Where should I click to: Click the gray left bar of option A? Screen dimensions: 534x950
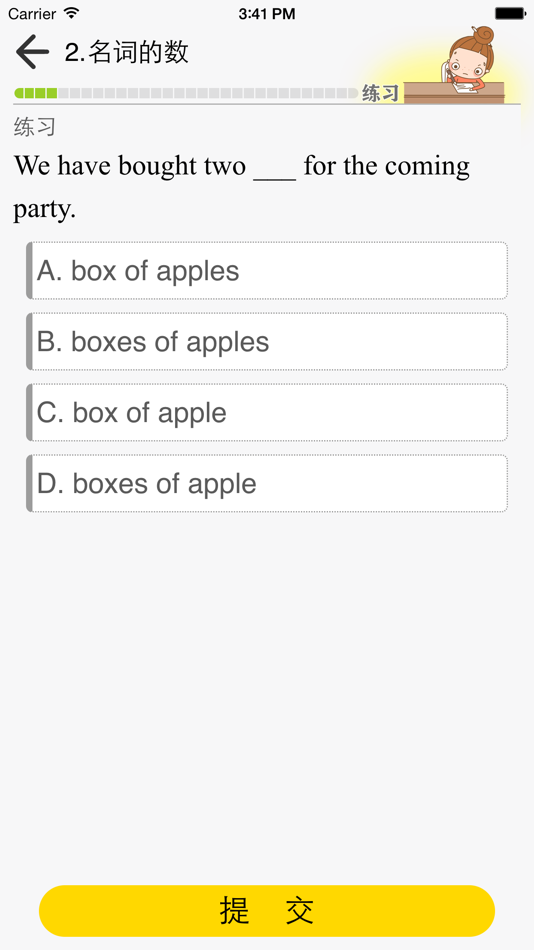click(x=29, y=271)
